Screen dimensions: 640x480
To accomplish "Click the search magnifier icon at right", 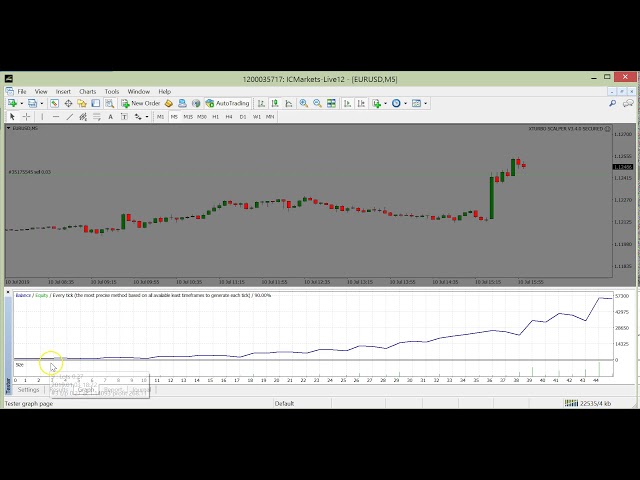I will pyautogui.click(x=613, y=103).
